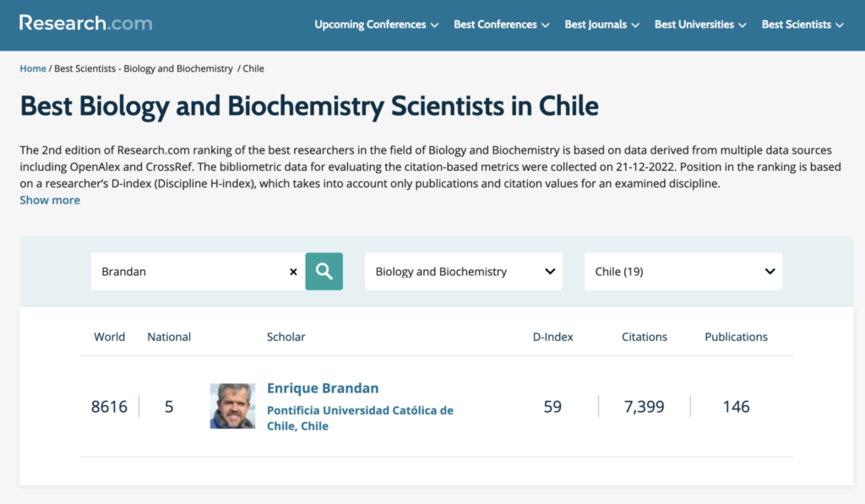Click the magnifying glass search button
This screenshot has width=865, height=504.
324,271
